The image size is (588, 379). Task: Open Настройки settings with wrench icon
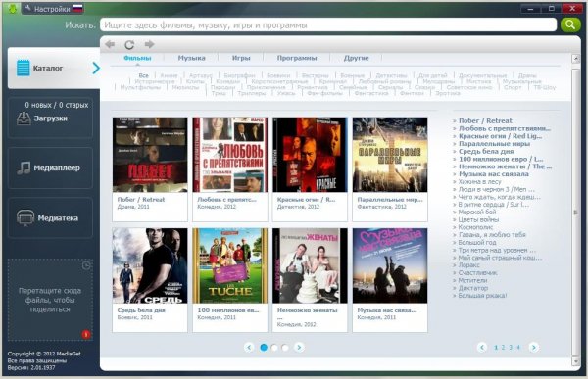pyautogui.click(x=47, y=9)
